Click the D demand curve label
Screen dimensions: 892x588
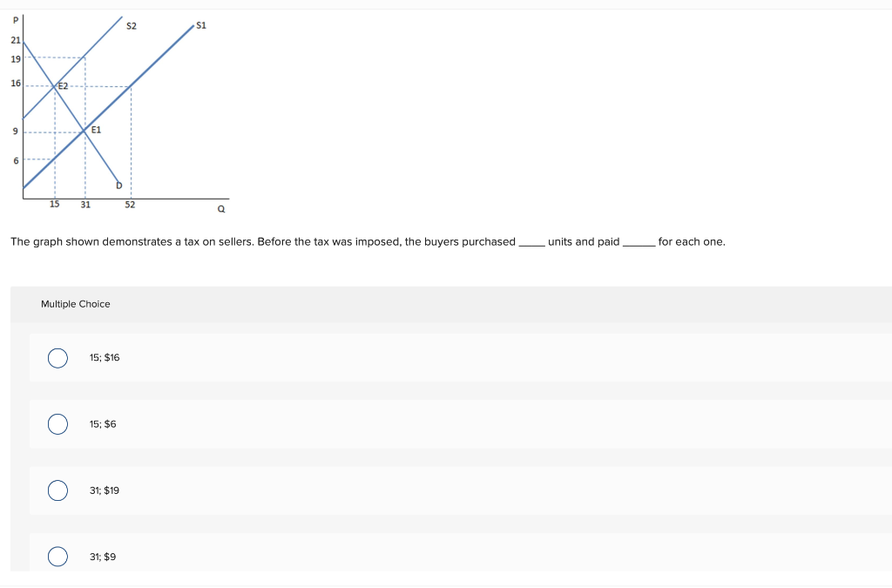(x=119, y=186)
